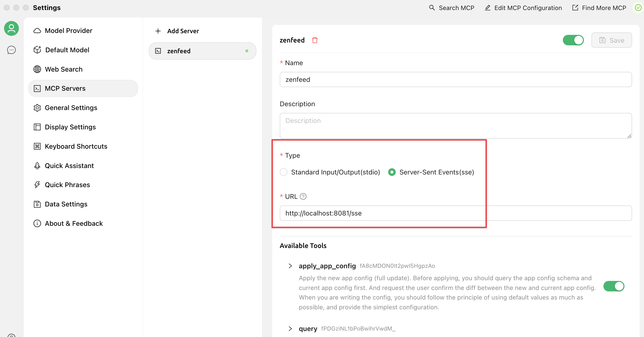Screen dimensions: 644x337
Task: Go to Keyboard Shortcuts settings
Action: pyautogui.click(x=76, y=146)
